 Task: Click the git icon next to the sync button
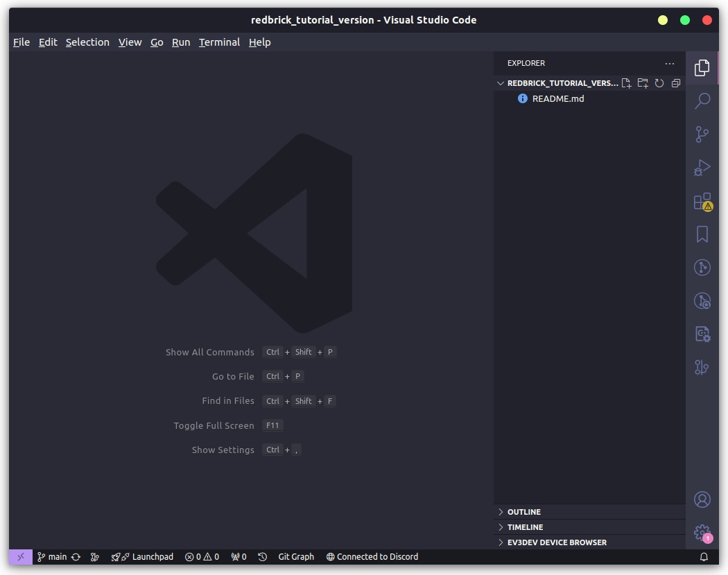coord(95,557)
